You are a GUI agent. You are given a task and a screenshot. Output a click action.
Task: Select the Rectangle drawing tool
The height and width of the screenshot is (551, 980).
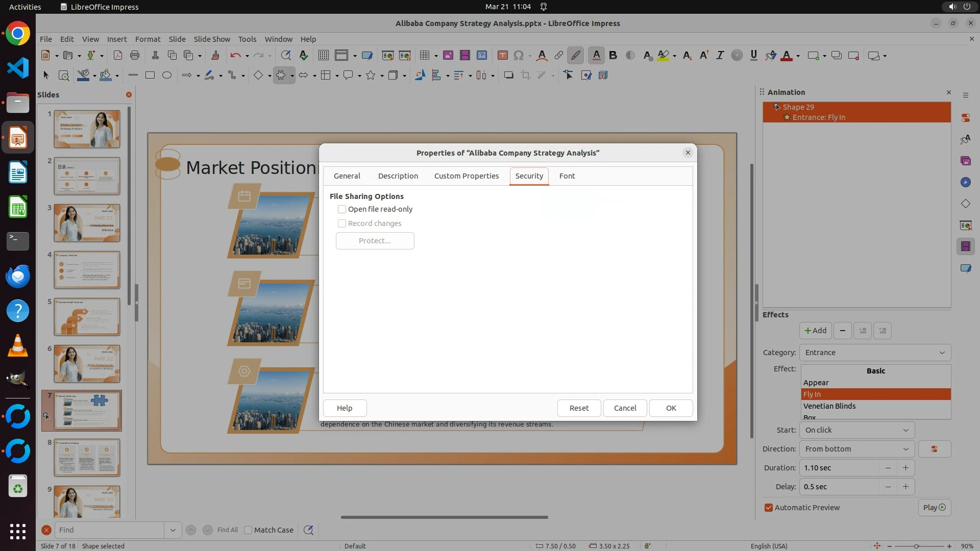150,76
